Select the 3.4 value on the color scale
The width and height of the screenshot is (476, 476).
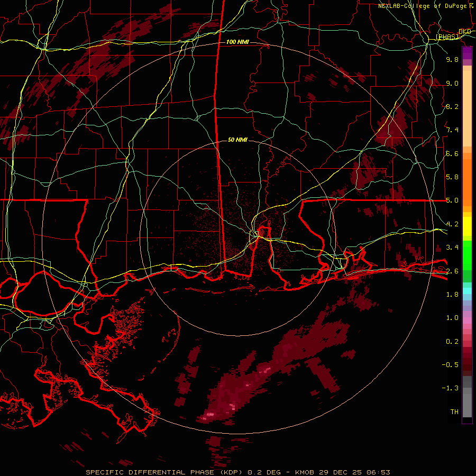pos(452,248)
